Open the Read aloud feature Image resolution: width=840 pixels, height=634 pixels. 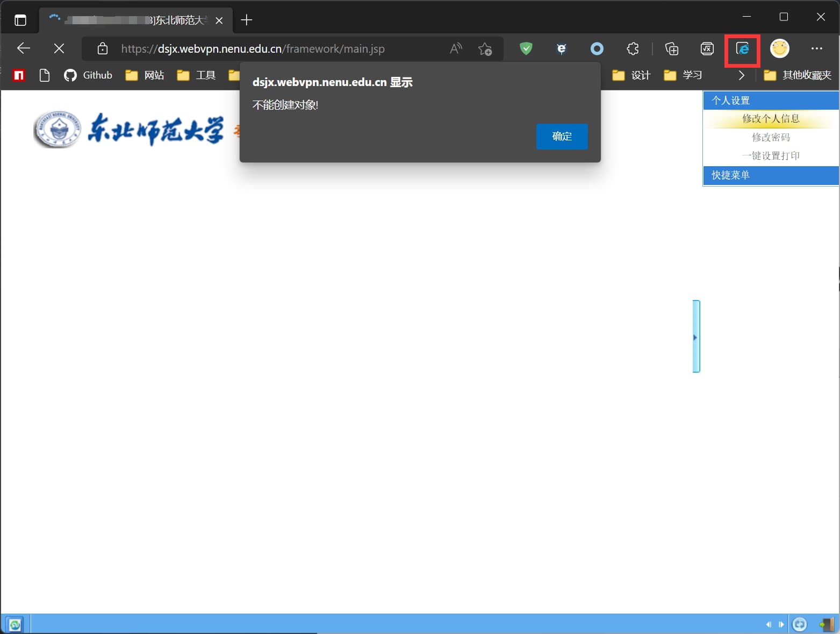click(456, 49)
